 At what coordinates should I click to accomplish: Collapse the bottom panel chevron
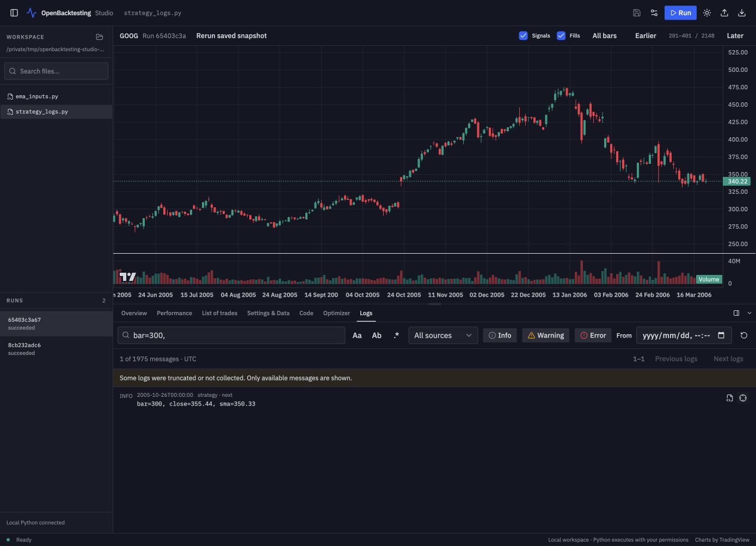(x=749, y=313)
